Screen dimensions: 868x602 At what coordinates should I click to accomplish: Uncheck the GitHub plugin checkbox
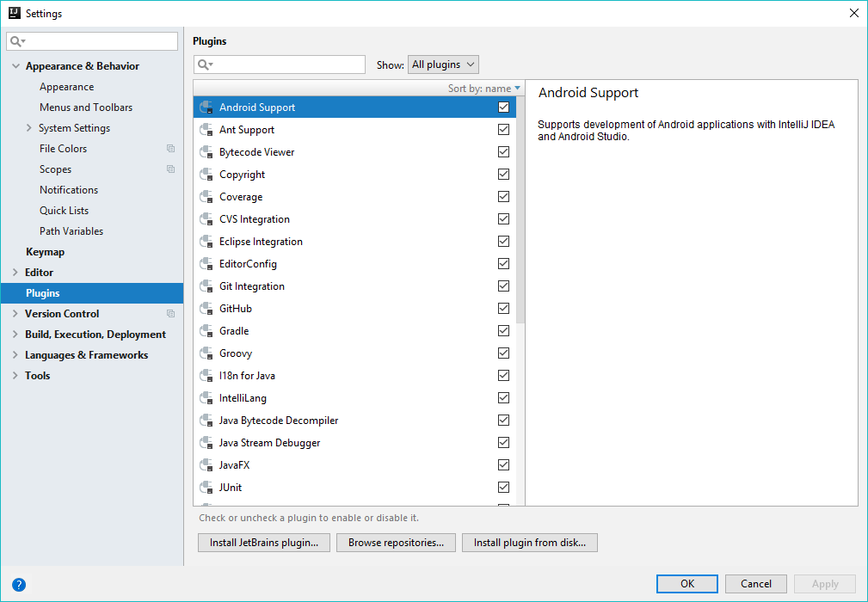pyautogui.click(x=503, y=309)
